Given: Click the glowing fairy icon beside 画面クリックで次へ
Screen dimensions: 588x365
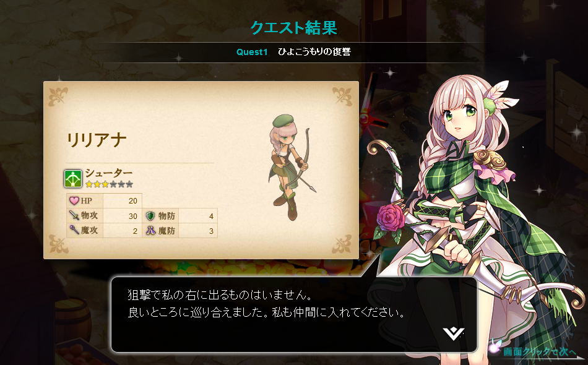Looking at the screenshot, I should (x=495, y=346).
